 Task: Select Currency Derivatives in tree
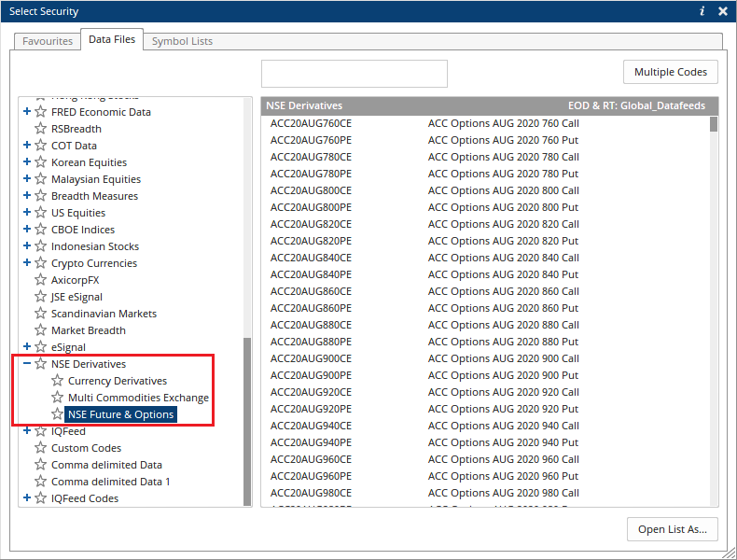coord(118,381)
